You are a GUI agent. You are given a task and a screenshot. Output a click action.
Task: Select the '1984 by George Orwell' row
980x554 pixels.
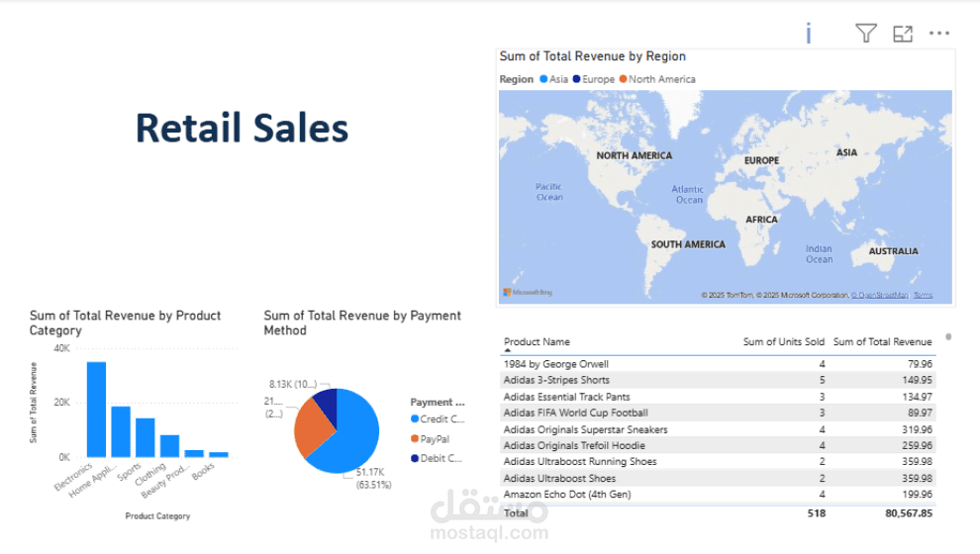[x=719, y=363]
